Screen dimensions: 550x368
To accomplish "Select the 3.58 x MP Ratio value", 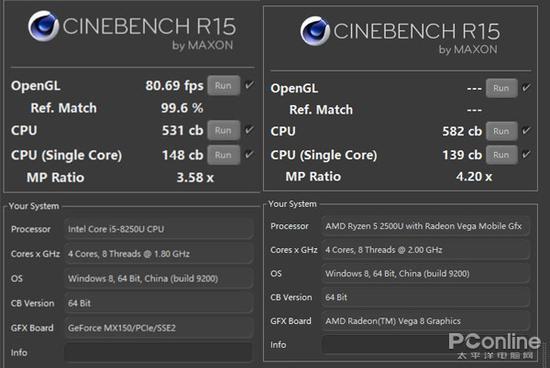I will coord(195,178).
